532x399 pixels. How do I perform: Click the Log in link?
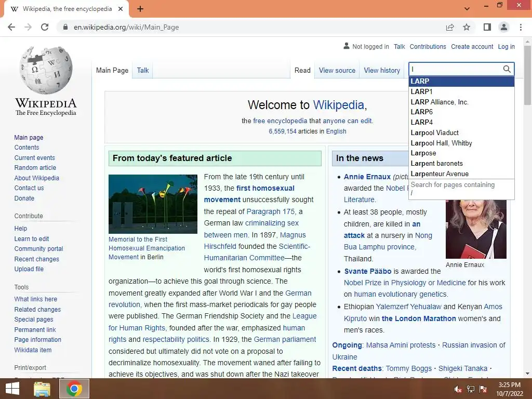(506, 46)
